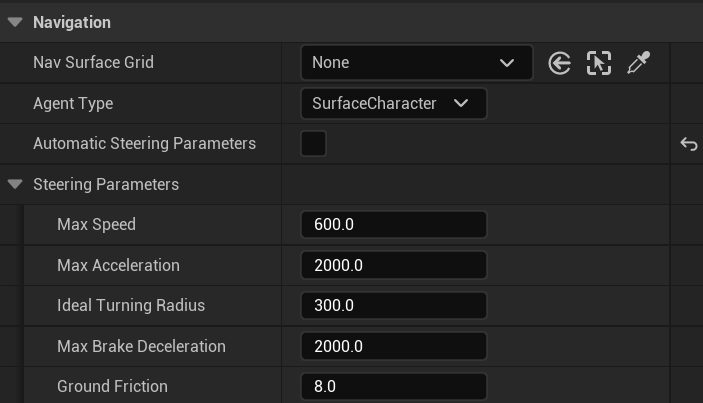Select the Nav Surface Grid property label
703x403 pixels.
[x=93, y=63]
